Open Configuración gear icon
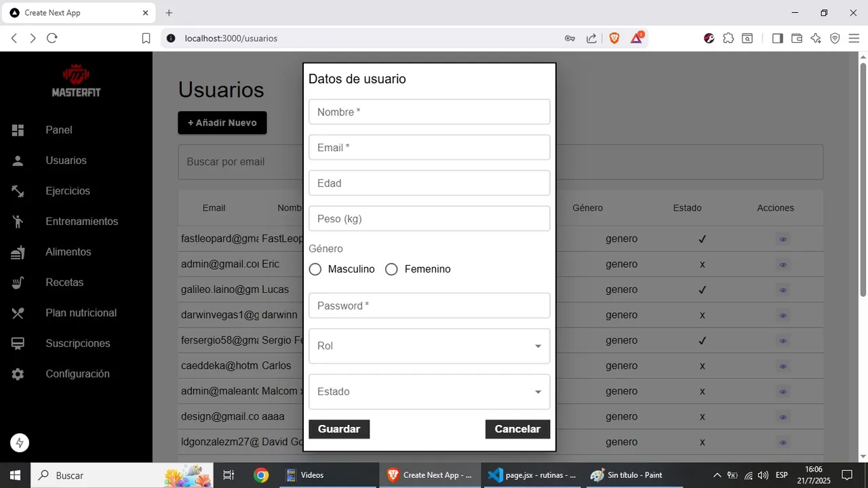 coord(18,374)
